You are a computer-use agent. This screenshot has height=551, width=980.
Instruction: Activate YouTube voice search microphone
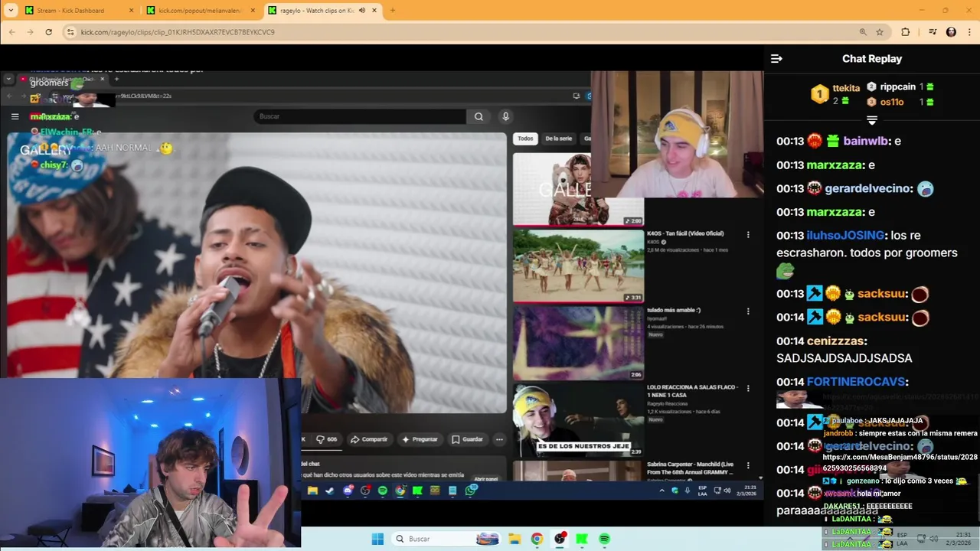(505, 116)
